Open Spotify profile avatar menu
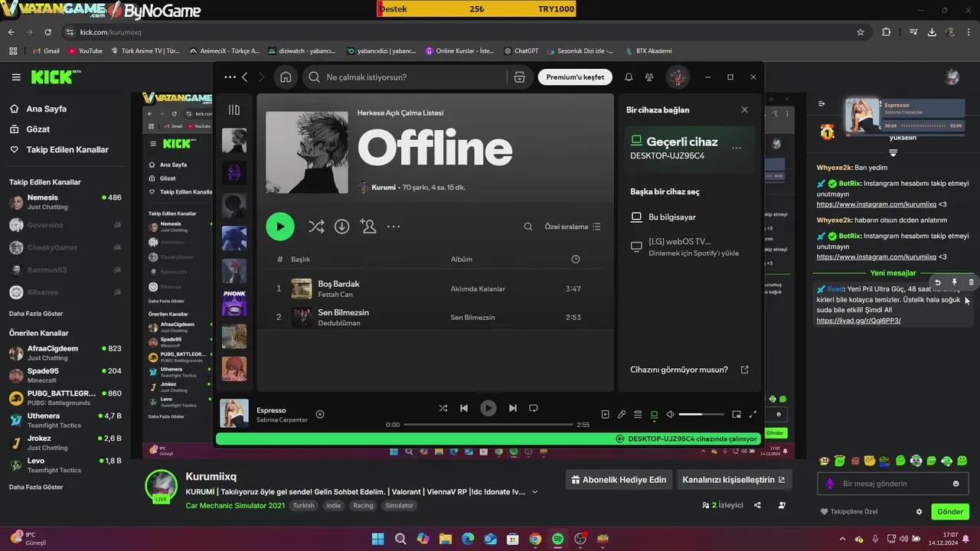The width and height of the screenshot is (980, 551). click(x=677, y=77)
